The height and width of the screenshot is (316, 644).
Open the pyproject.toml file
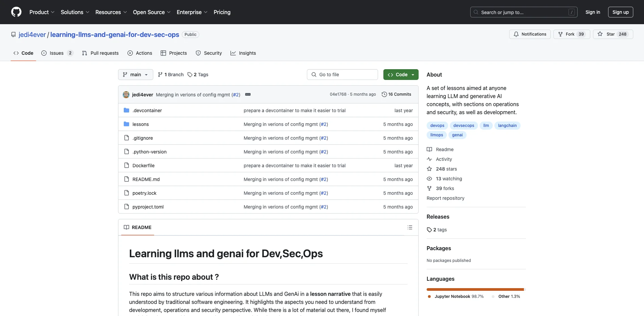click(148, 207)
